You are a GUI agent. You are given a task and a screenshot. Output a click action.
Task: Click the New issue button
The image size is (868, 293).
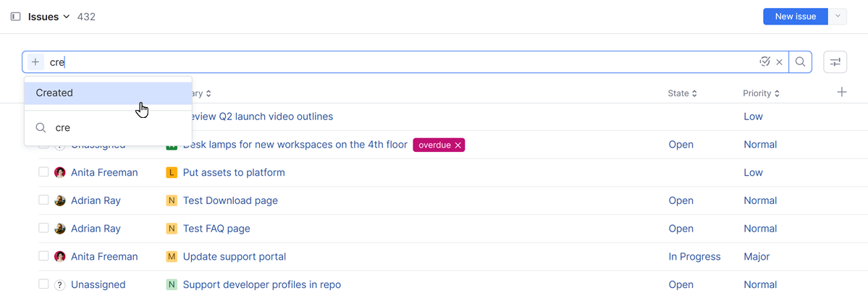click(x=795, y=17)
